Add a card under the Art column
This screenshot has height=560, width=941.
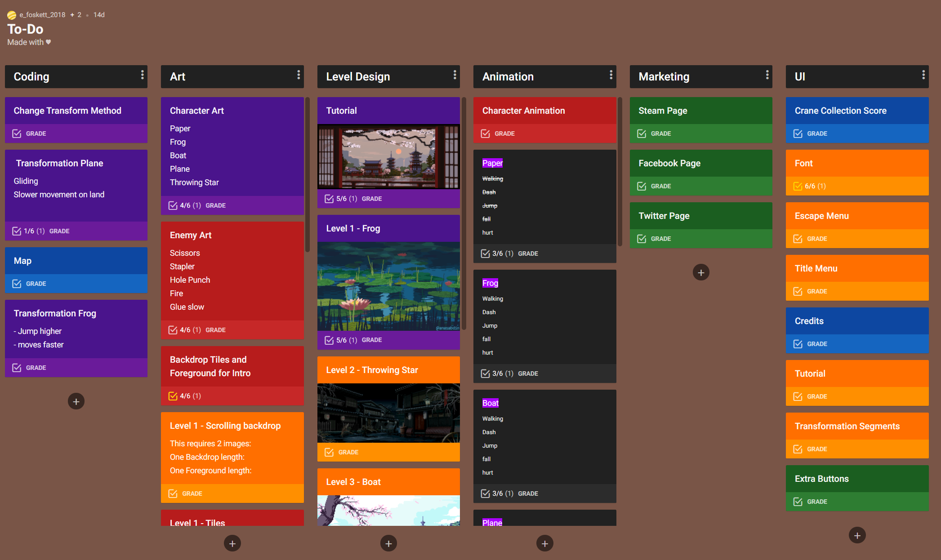coord(232,543)
